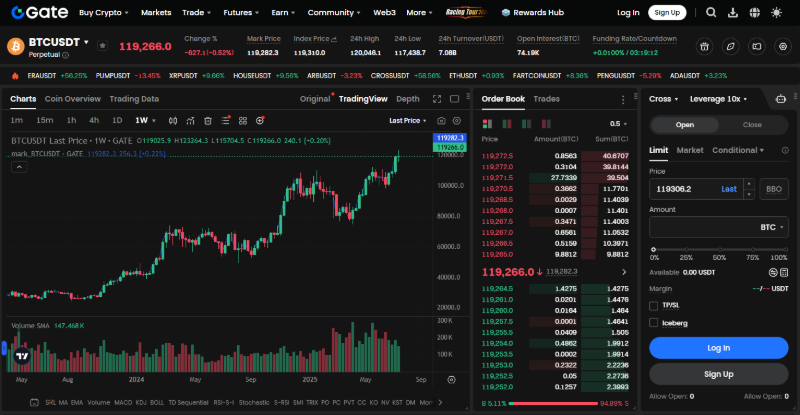
Task: Open the Conditional order type dropdown
Action: point(738,150)
